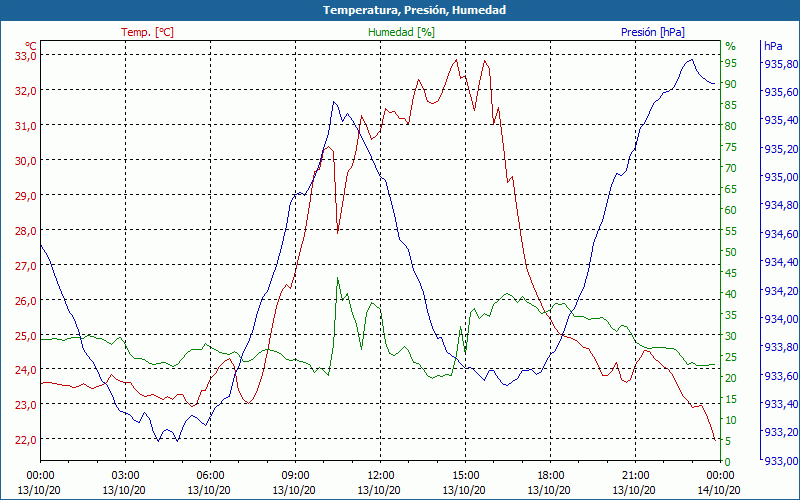The width and height of the screenshot is (800, 500).
Task: Click the green 'Humedad [%]' legend label
Action: pyautogui.click(x=401, y=32)
